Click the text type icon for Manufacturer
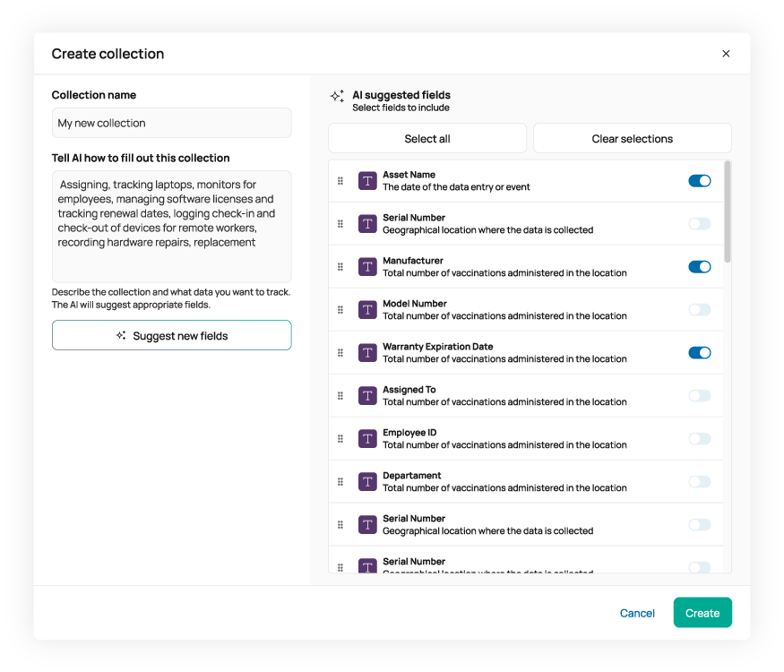This screenshot has width=784, height=672. point(367,267)
